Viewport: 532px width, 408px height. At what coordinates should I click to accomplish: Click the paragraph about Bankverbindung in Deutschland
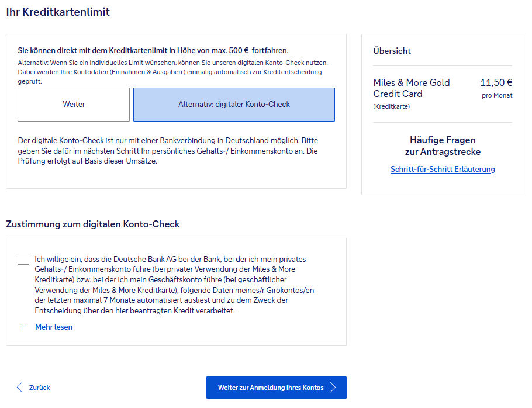coord(168,151)
